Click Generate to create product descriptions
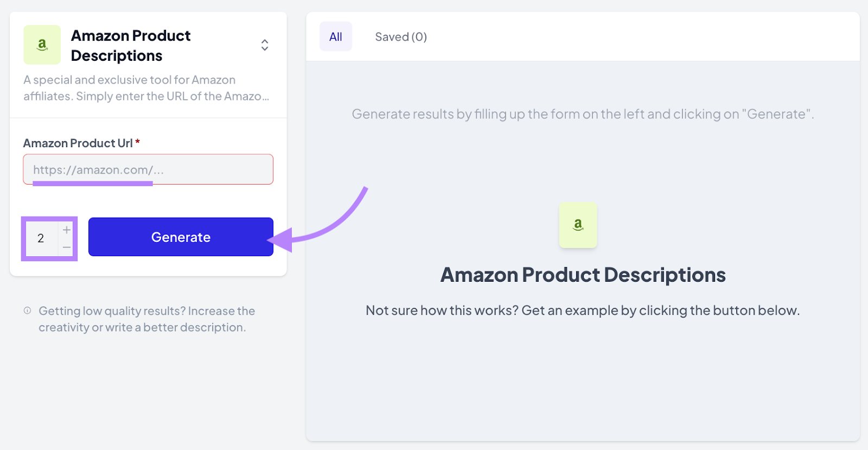This screenshot has width=868, height=450. 181,237
